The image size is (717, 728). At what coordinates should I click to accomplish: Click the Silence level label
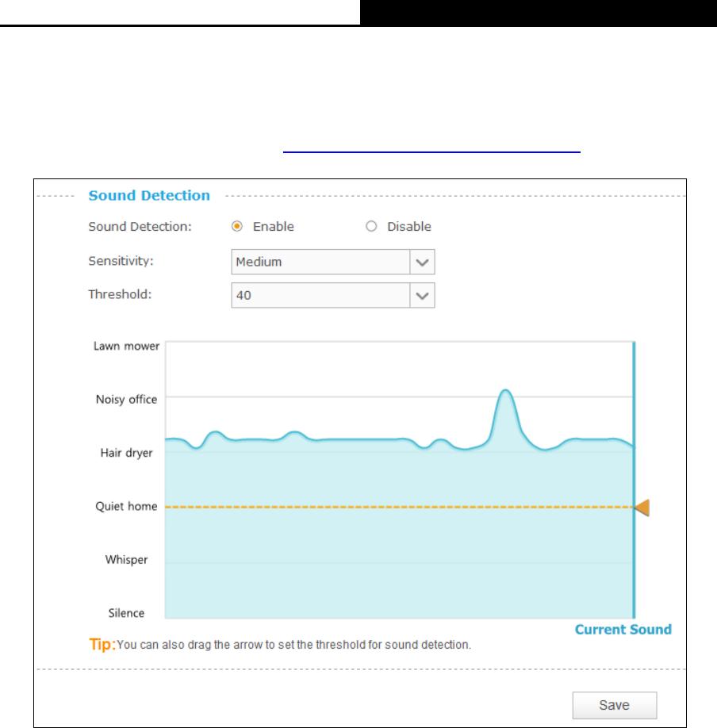(126, 613)
